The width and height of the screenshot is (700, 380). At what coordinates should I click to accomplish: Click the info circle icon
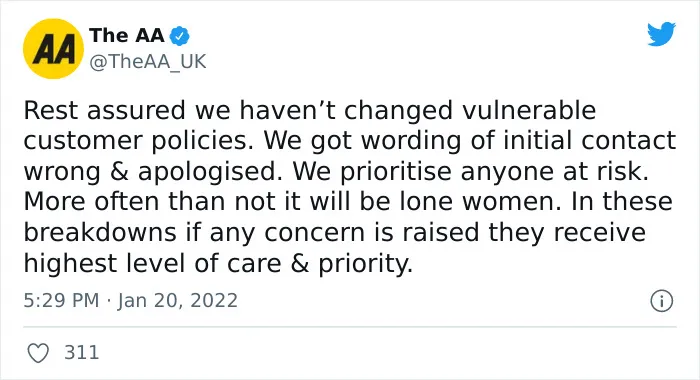tap(661, 301)
